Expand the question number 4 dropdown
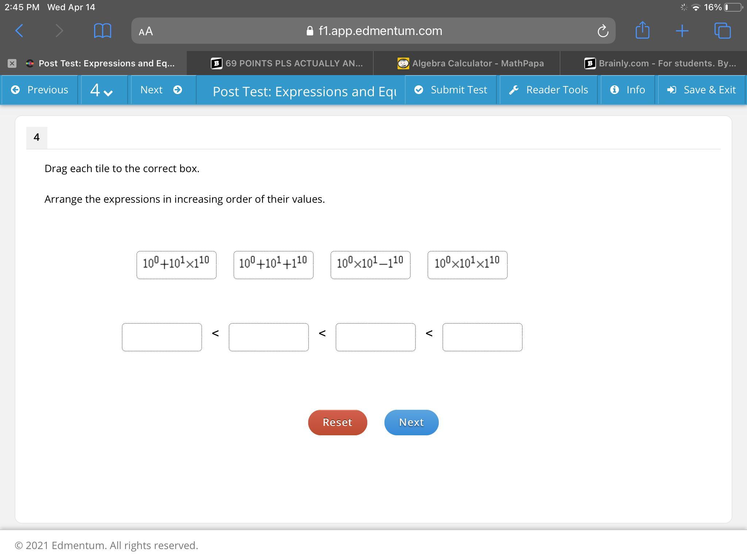Screen dimensions: 747x560 point(101,90)
